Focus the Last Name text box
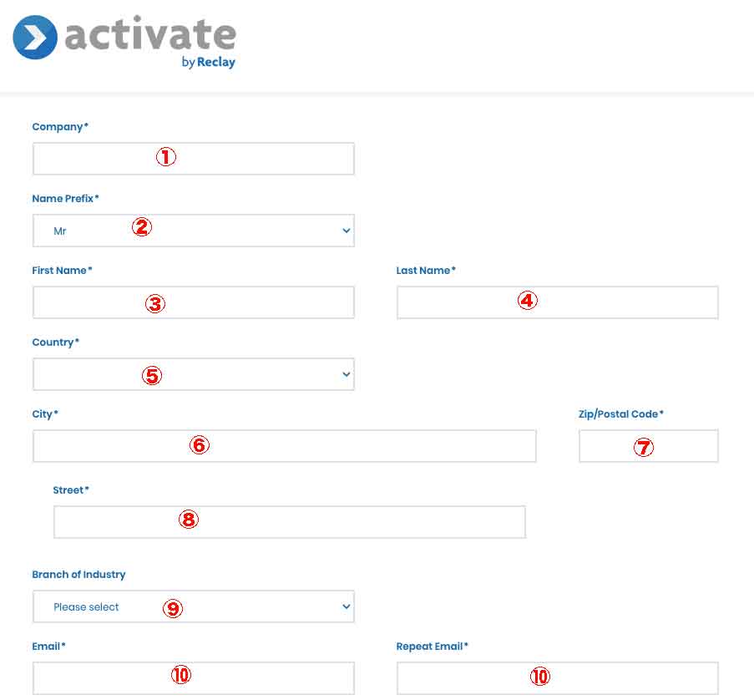The width and height of the screenshot is (754, 700). tap(557, 302)
